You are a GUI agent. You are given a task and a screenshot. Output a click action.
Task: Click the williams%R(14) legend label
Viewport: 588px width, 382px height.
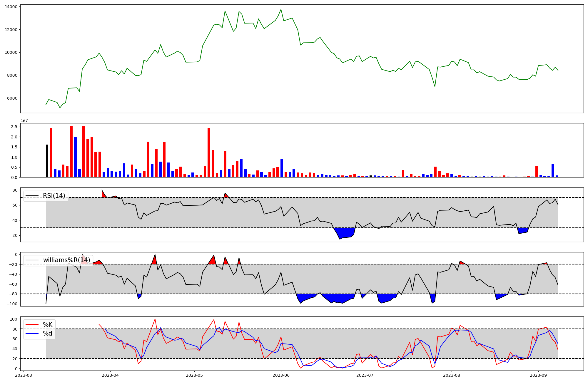coord(66,260)
